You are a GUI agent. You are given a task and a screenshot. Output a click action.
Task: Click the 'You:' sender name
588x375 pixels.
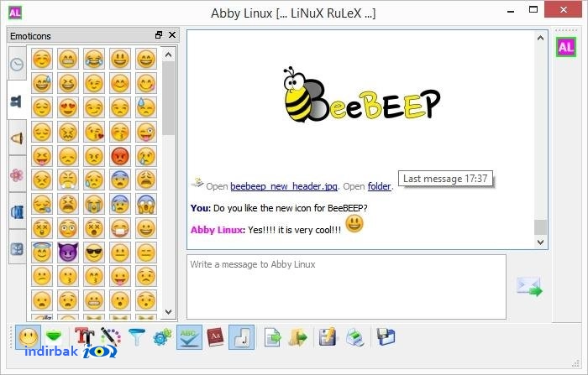[201, 208]
